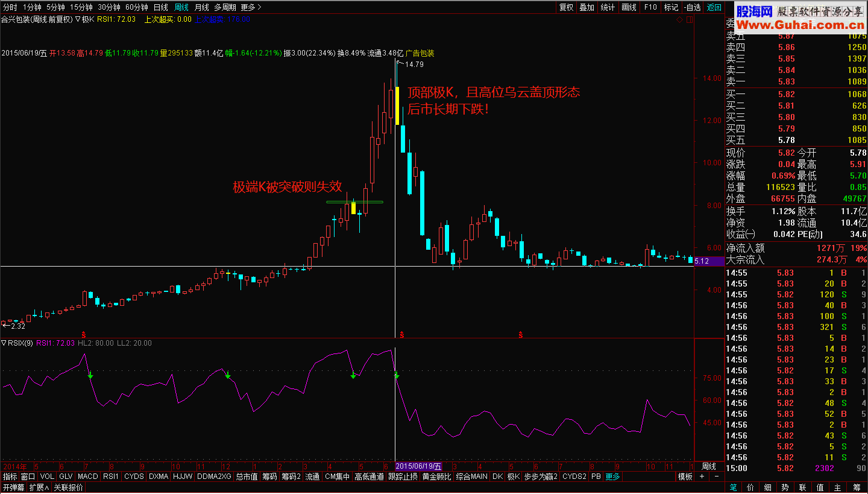Image resolution: width=868 pixels, height=494 pixels.
Task: Select the 30分钟 period
Action: coord(109,7)
